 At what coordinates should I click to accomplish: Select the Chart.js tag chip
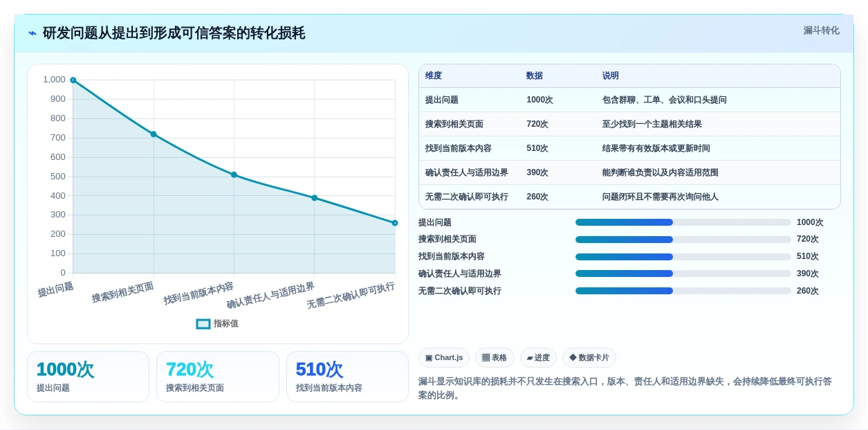point(444,357)
